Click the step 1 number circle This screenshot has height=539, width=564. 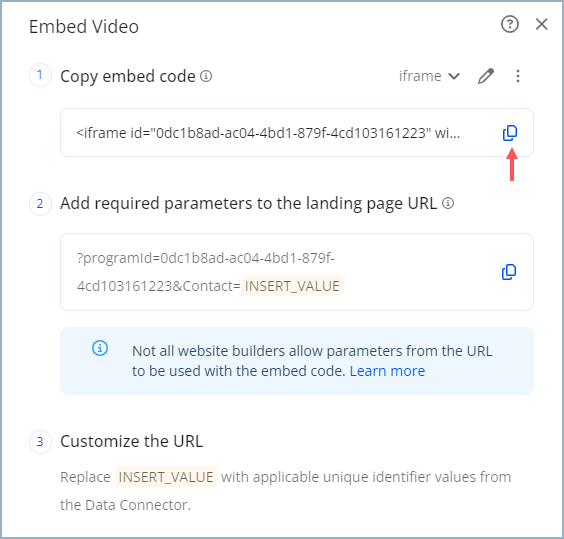tap(40, 75)
